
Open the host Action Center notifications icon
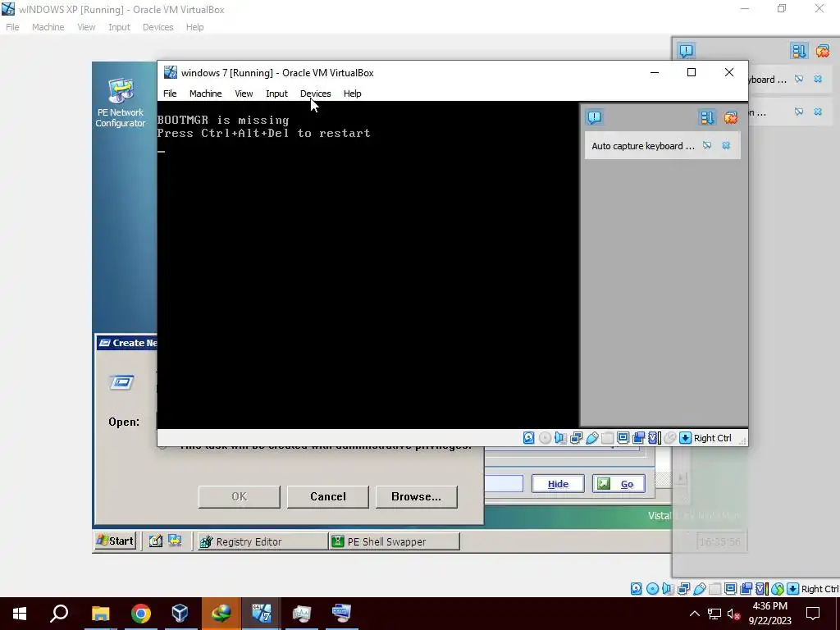coord(813,614)
